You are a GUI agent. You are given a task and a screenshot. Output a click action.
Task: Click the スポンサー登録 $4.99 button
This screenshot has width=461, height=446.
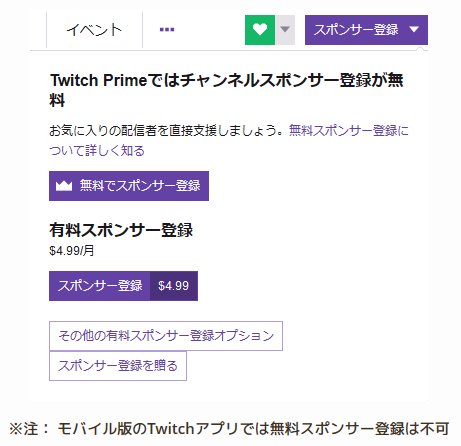[x=123, y=286]
